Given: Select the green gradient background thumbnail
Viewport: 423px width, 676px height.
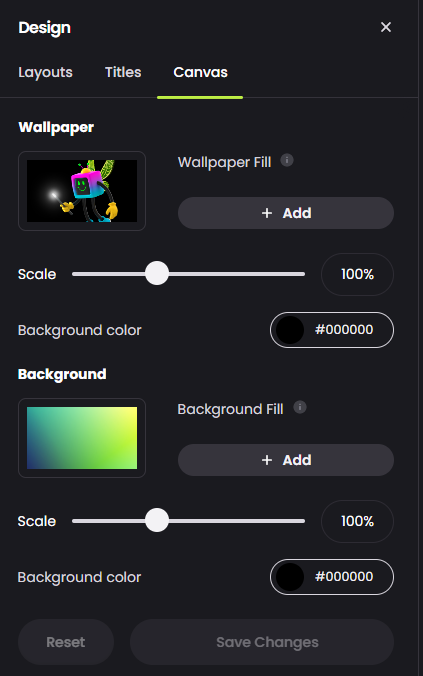Looking at the screenshot, I should coord(82,438).
